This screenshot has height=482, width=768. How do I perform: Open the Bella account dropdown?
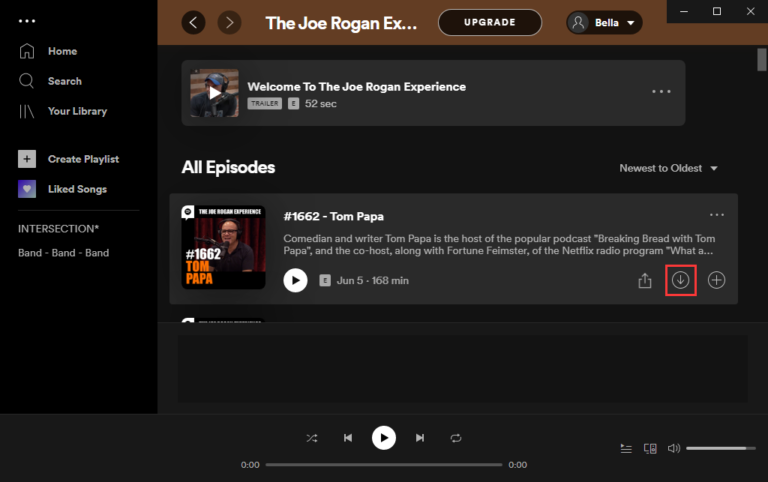coord(604,23)
